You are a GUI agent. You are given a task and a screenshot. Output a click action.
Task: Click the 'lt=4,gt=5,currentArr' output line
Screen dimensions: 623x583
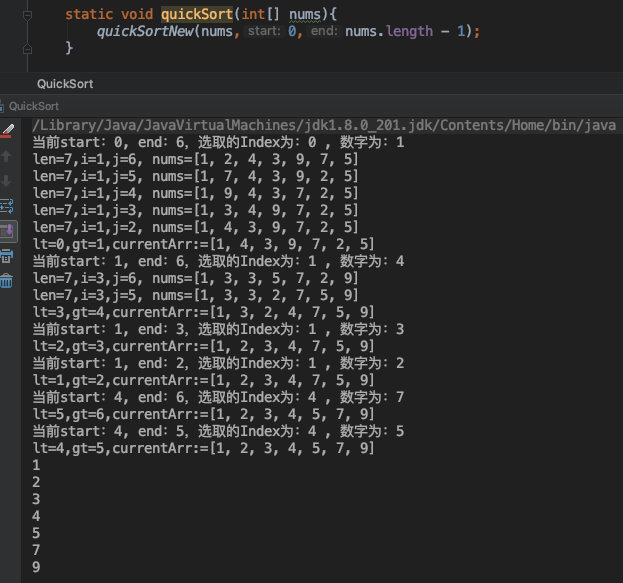click(203, 448)
